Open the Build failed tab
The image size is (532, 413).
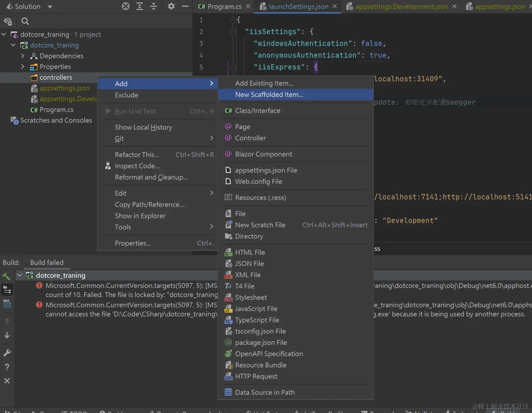[47, 263]
